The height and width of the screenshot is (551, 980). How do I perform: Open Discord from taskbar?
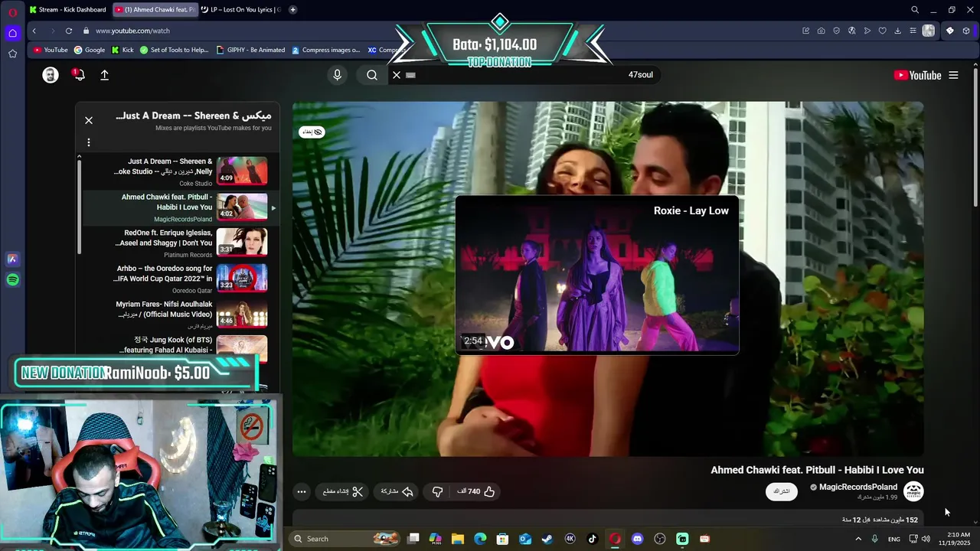tap(637, 539)
